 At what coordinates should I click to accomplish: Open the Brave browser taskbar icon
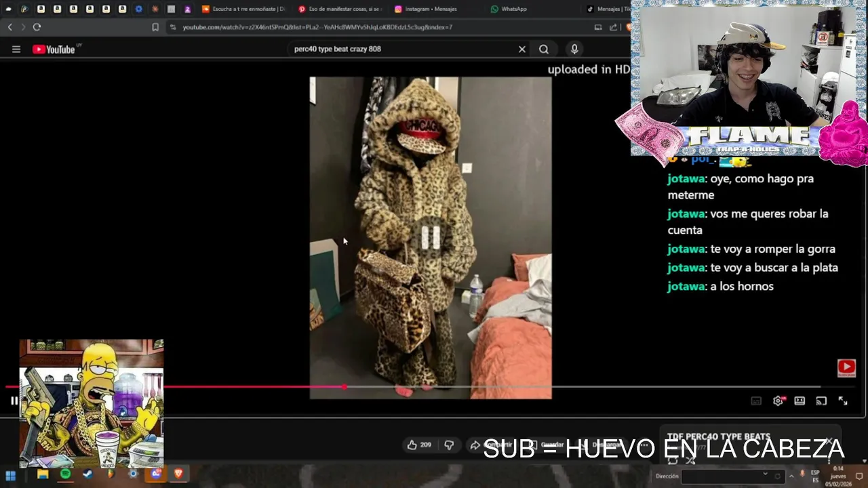[x=178, y=474]
